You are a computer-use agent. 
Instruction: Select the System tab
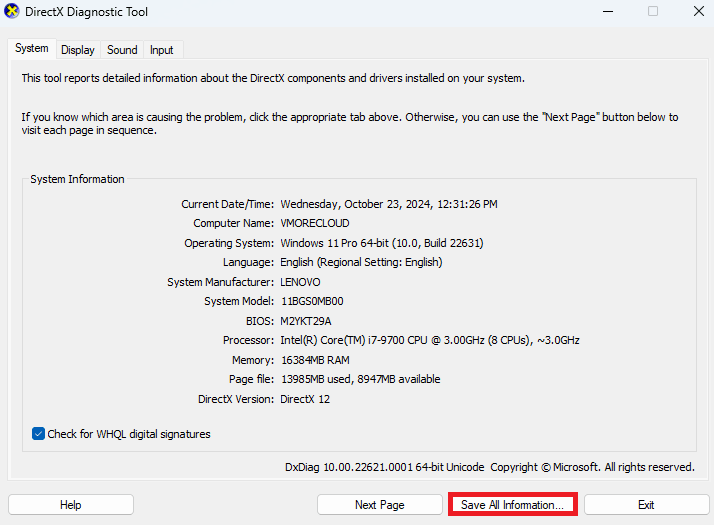coord(32,48)
